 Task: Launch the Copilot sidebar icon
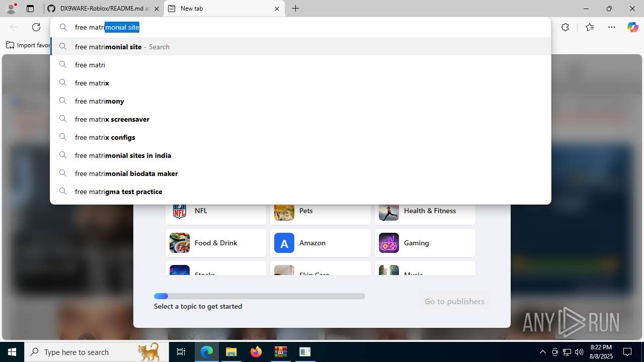pyautogui.click(x=632, y=27)
